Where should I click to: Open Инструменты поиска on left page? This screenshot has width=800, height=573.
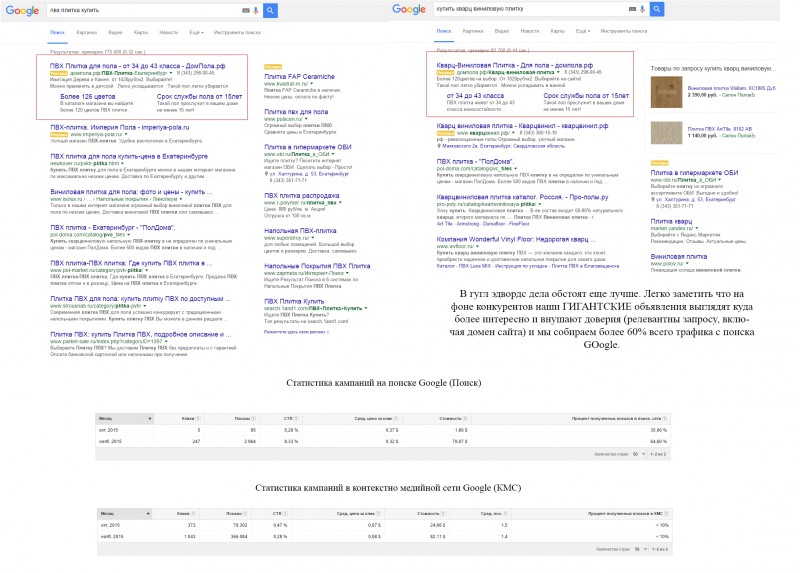[x=237, y=32]
